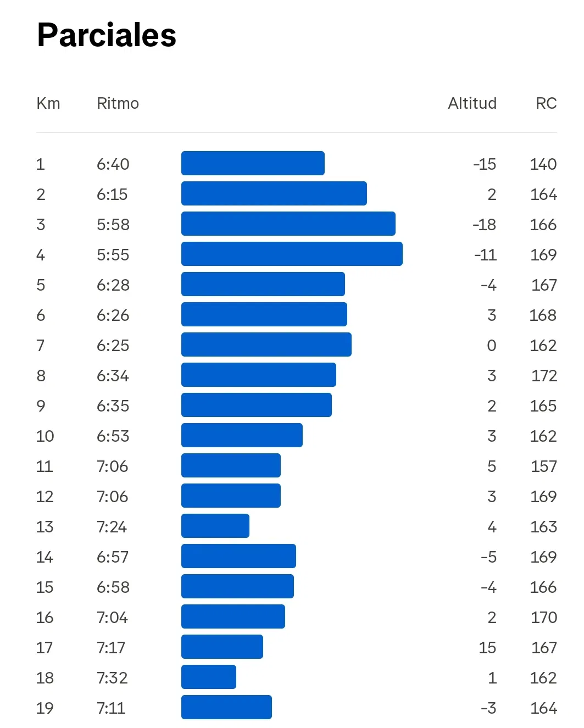Click the blue pace bar for kilometer 1

click(253, 163)
